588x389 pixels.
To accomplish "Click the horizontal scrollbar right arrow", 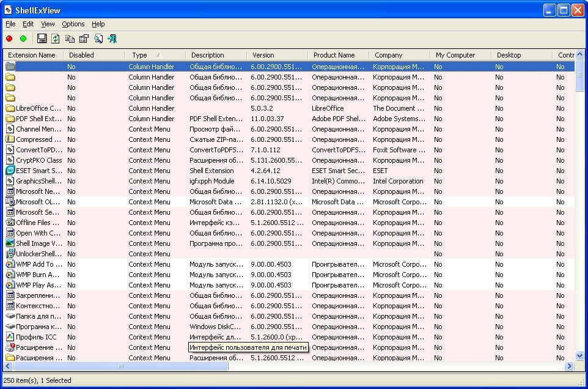I will tap(570, 366).
